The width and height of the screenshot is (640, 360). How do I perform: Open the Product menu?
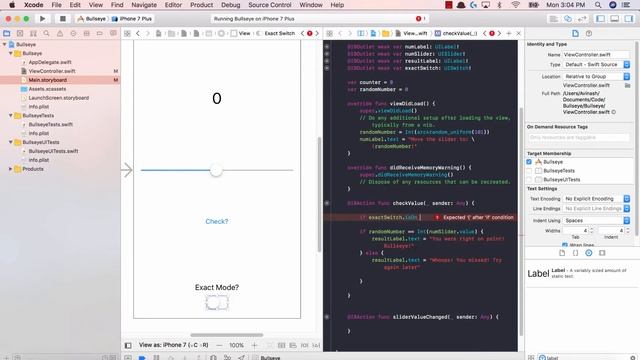[201, 5]
